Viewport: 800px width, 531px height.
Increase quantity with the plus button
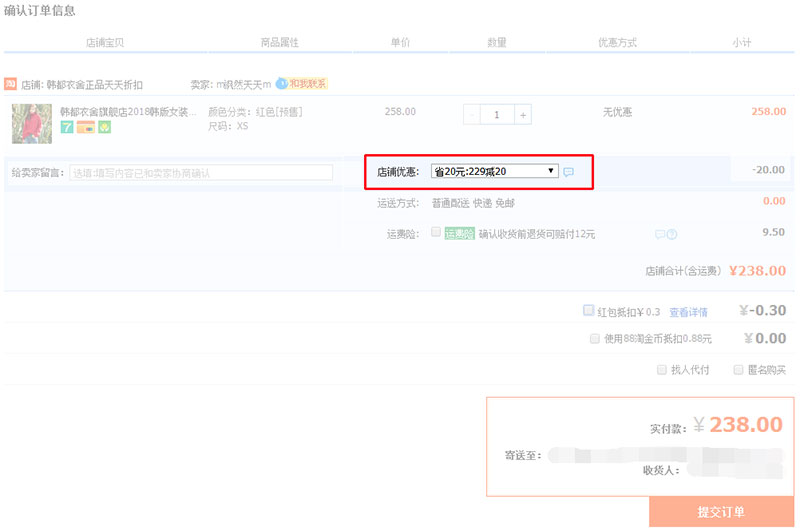pos(522,115)
